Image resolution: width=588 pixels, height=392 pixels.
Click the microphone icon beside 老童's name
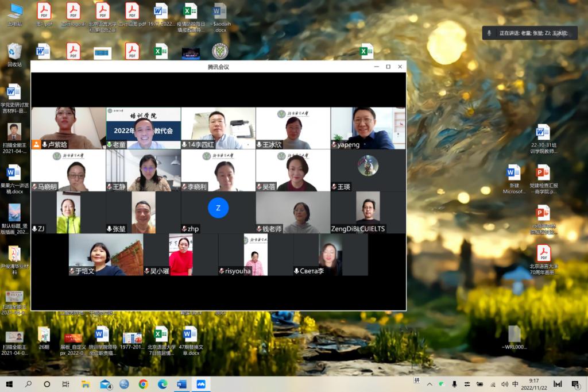tap(109, 145)
